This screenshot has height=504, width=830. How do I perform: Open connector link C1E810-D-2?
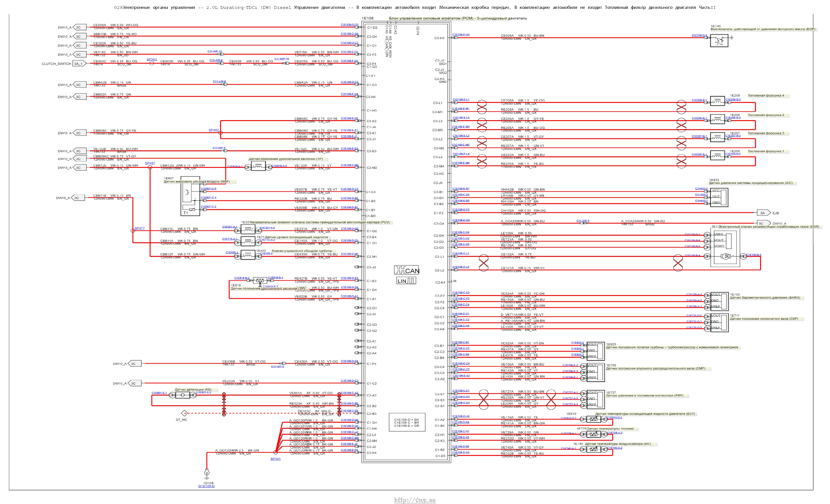614,417
